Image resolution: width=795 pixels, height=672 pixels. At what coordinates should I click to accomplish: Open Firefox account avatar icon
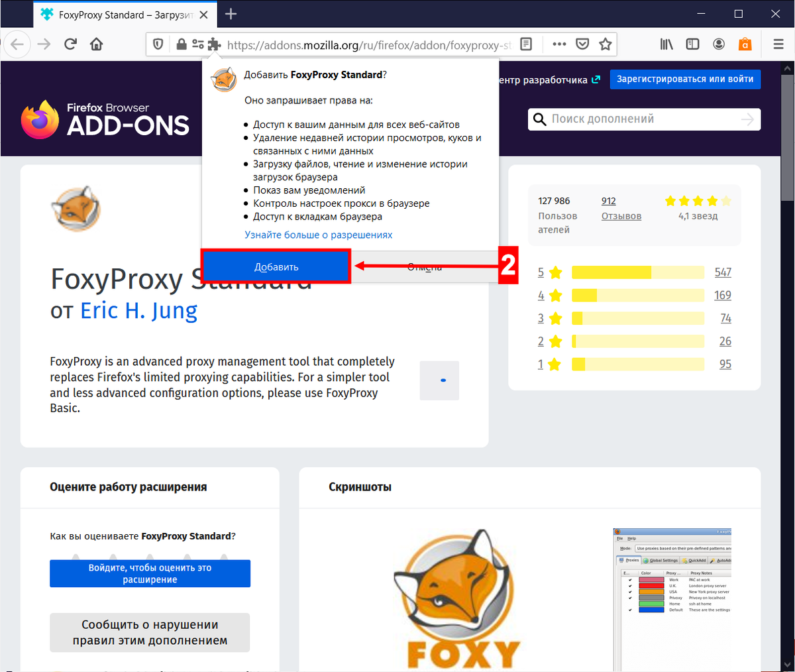(x=719, y=44)
